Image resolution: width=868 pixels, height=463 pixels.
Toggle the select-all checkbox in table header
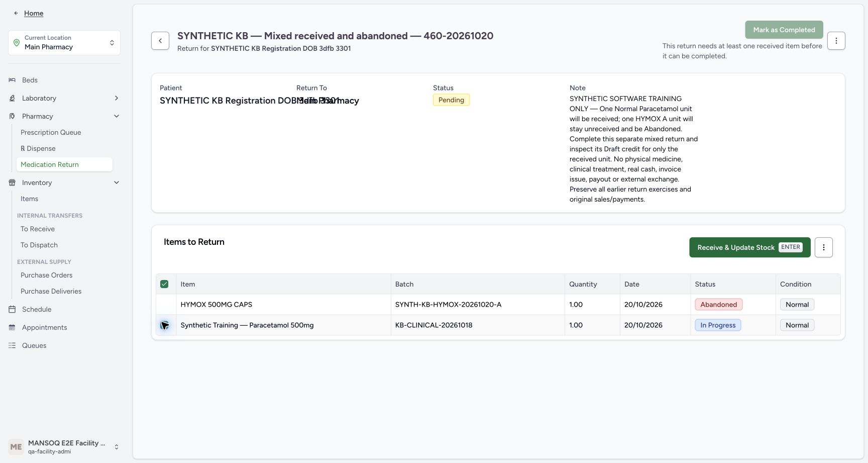[164, 284]
